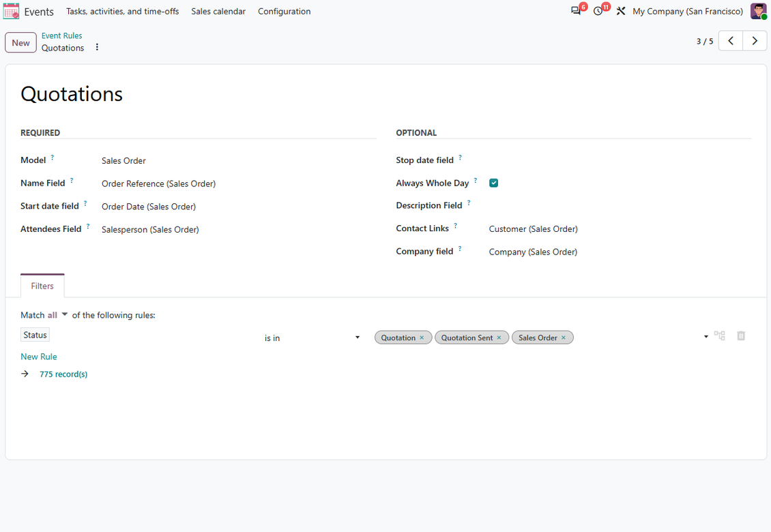Viewport: 771px width, 532px height.
Task: Add a New Rule to filters
Action: tap(39, 357)
